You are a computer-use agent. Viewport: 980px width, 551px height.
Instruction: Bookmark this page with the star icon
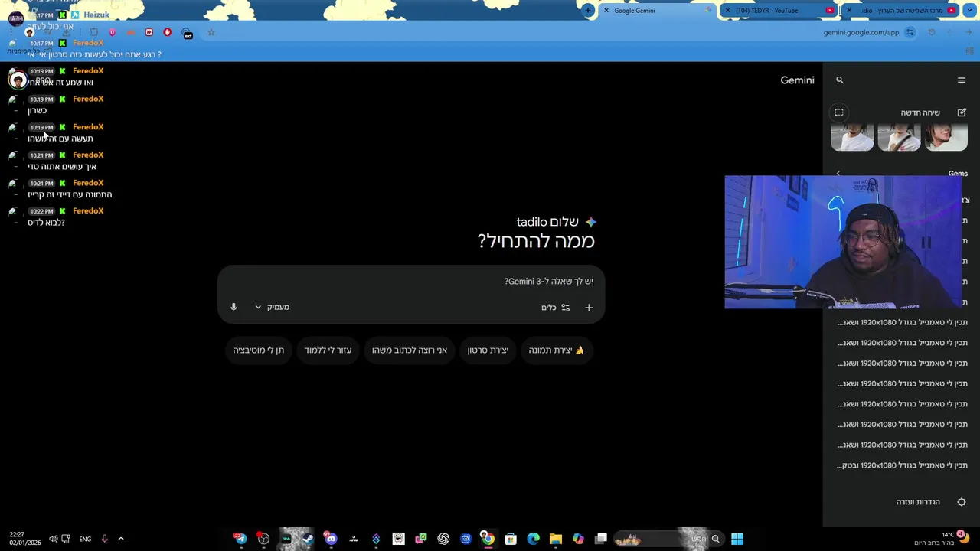tap(211, 32)
